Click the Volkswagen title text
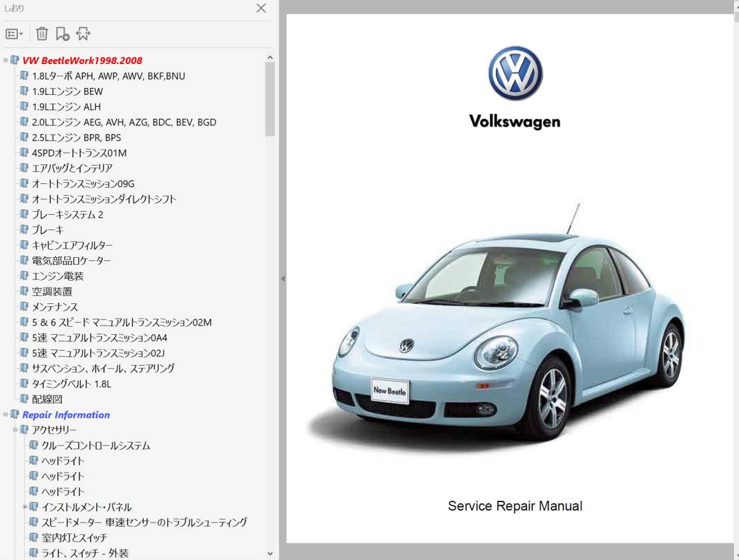 [x=515, y=121]
